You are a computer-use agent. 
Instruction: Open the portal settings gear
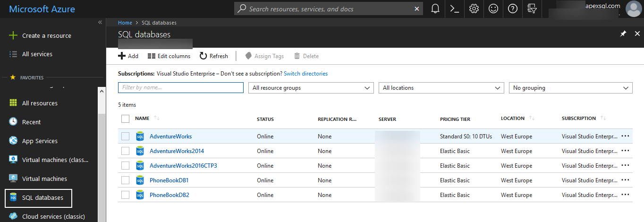(x=474, y=9)
